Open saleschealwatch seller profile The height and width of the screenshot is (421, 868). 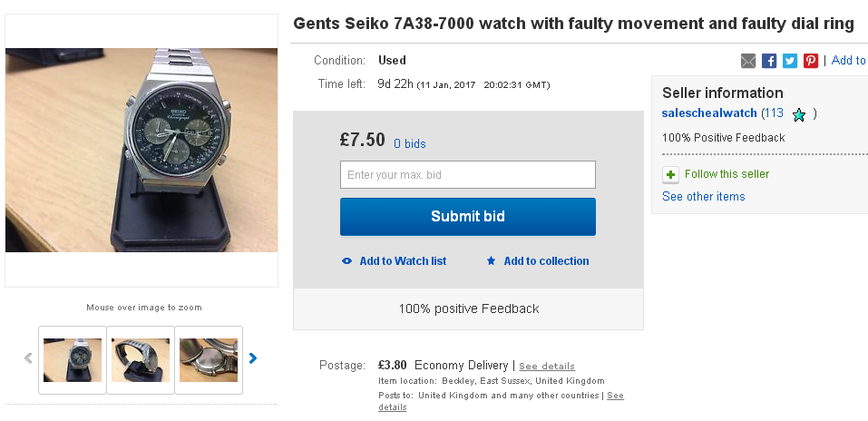point(709,113)
